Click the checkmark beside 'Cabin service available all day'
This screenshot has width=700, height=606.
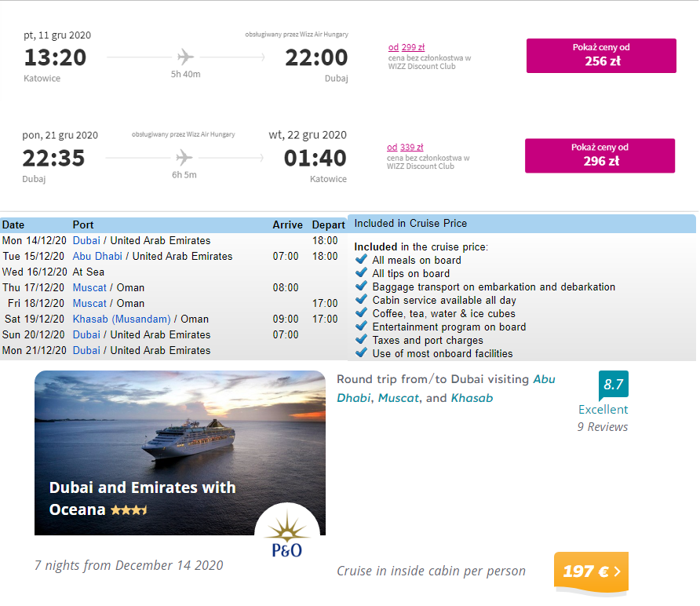(361, 300)
